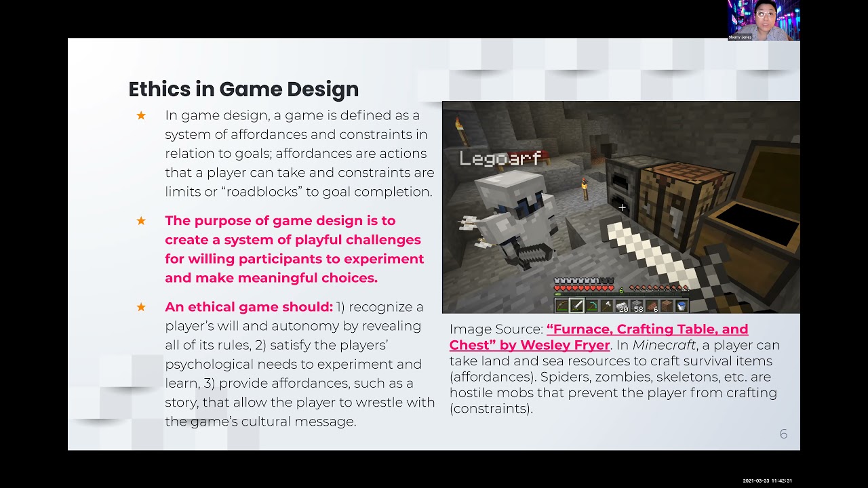868x488 pixels.
Task: Select the sword slot in the hotbar
Action: pyautogui.click(x=577, y=306)
